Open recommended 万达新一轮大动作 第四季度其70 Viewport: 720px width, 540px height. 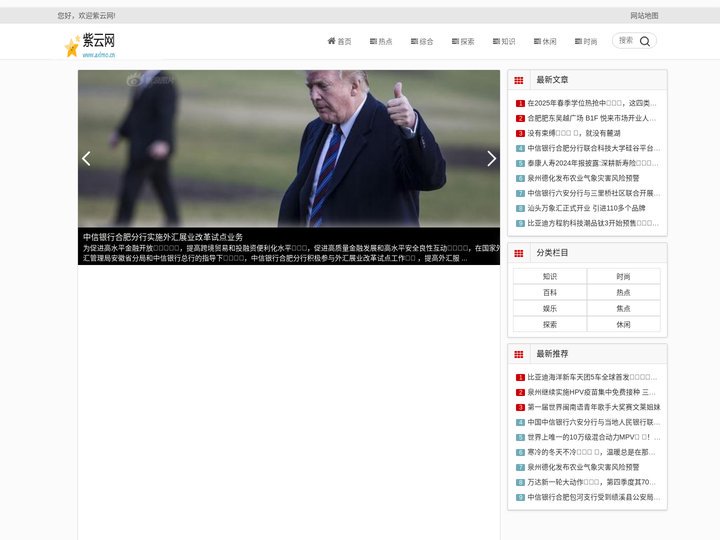(591, 482)
